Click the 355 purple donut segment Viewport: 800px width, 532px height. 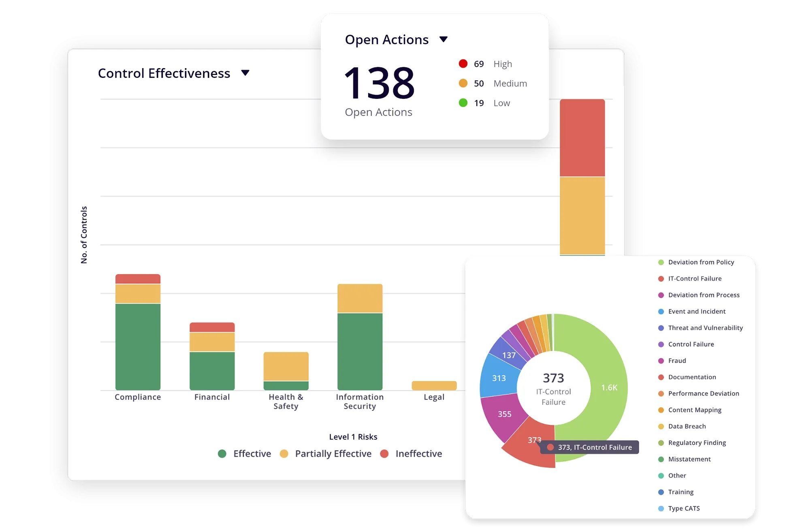504,414
